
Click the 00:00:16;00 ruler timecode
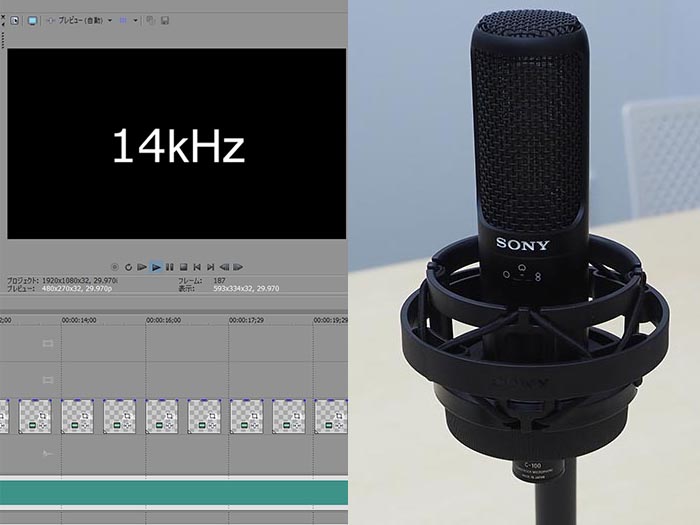tap(164, 320)
